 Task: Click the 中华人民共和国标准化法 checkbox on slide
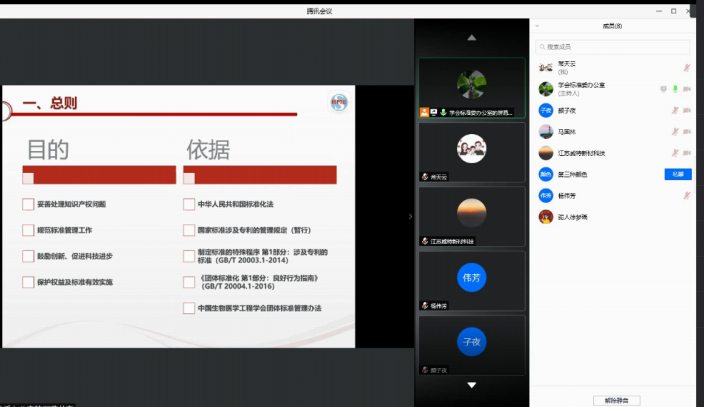(189, 204)
